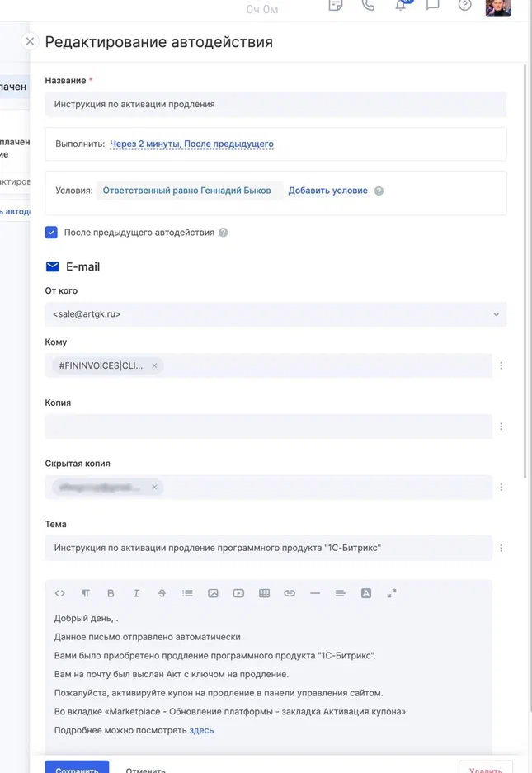Click the #FININVOICES recipient tag

pyautogui.click(x=101, y=365)
